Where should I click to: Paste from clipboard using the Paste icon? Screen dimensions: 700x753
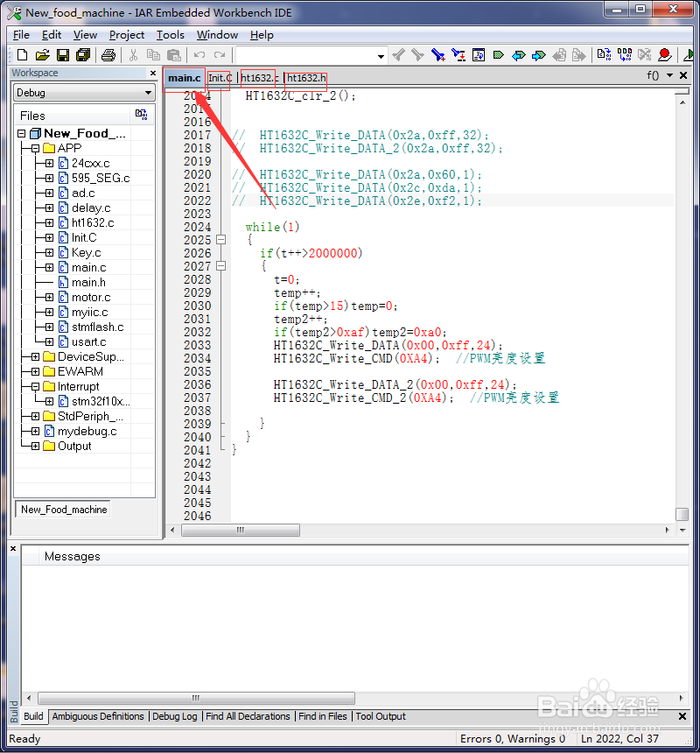point(173,55)
